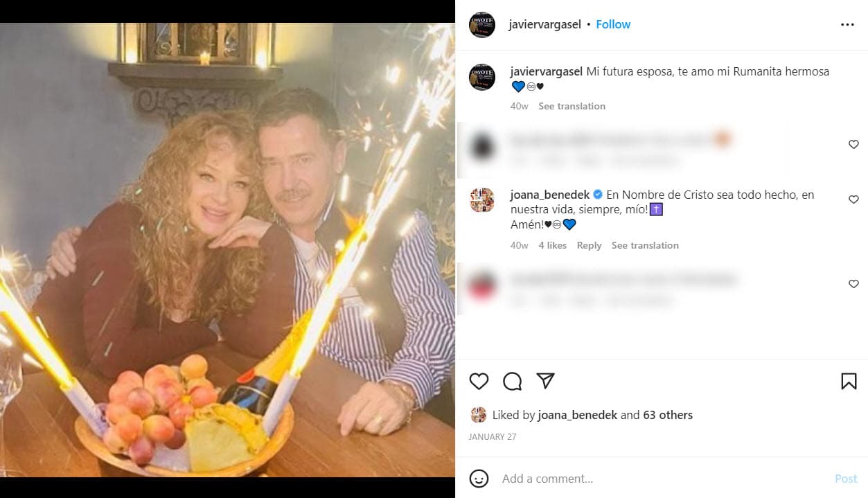Click the 40w timestamp under the caption
Screen dimensions: 868x498
[518, 106]
